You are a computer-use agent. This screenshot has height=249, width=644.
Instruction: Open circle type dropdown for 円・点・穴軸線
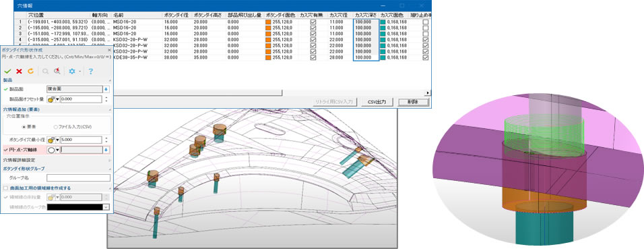pos(57,150)
